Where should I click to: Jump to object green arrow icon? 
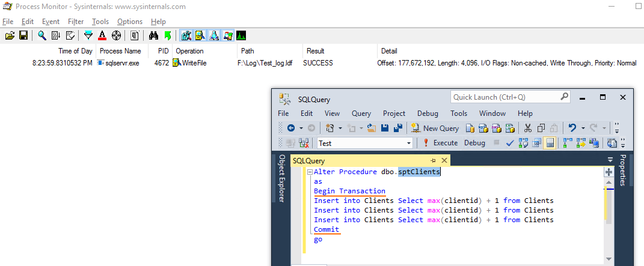coord(167,35)
